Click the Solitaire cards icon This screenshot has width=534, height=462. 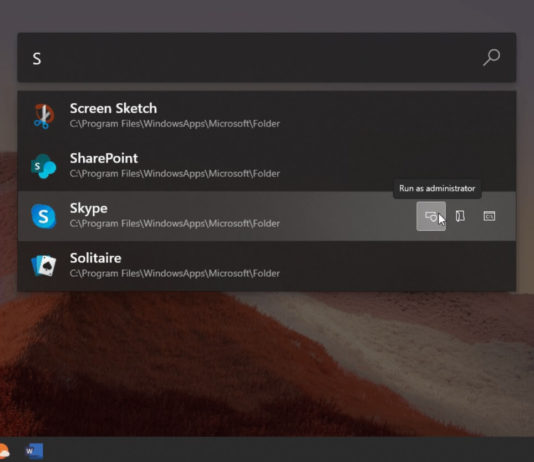coord(44,266)
